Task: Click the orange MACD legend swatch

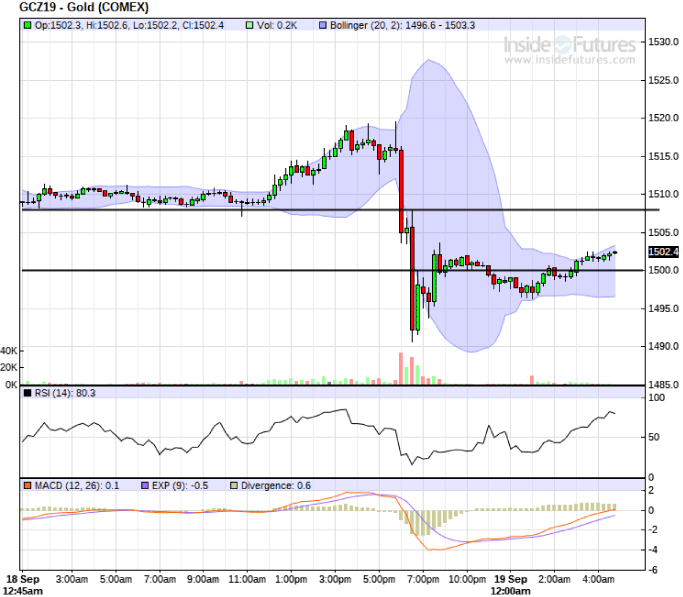Action: coord(27,486)
